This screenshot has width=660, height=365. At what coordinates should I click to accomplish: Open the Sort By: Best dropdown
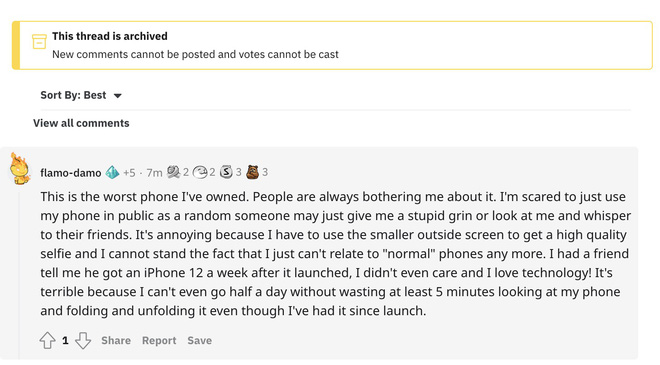click(81, 95)
